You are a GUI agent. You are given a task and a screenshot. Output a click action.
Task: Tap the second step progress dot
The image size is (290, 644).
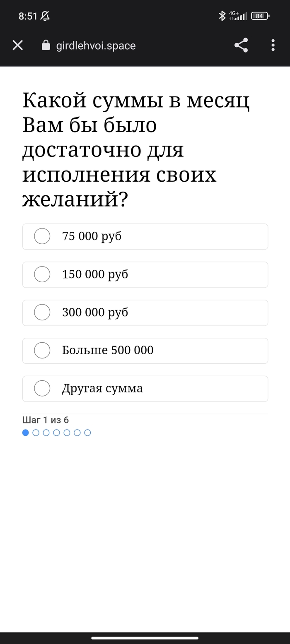coord(36,433)
